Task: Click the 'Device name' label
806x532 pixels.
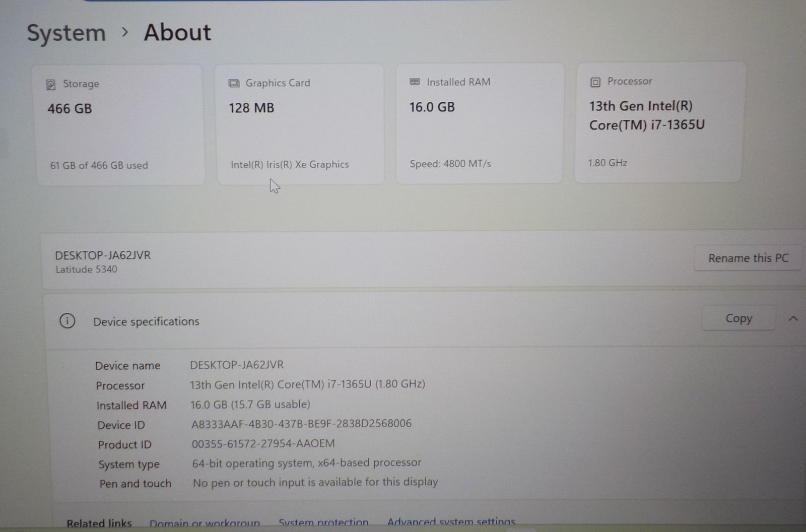Action: [128, 366]
